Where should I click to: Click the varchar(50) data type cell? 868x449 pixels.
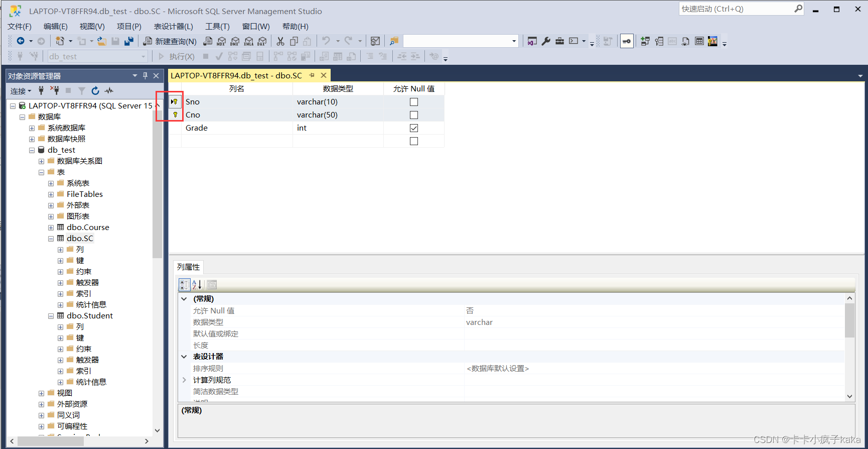(338, 115)
